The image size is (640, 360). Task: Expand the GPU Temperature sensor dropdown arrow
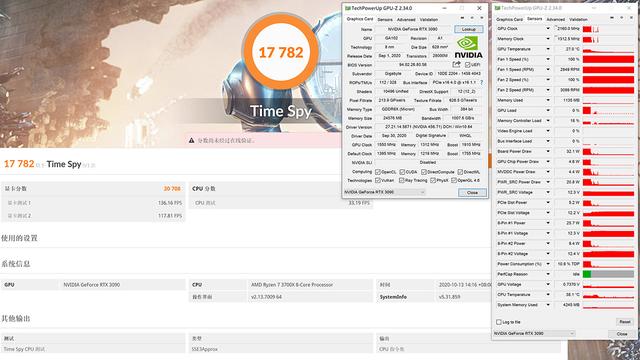coord(548,49)
